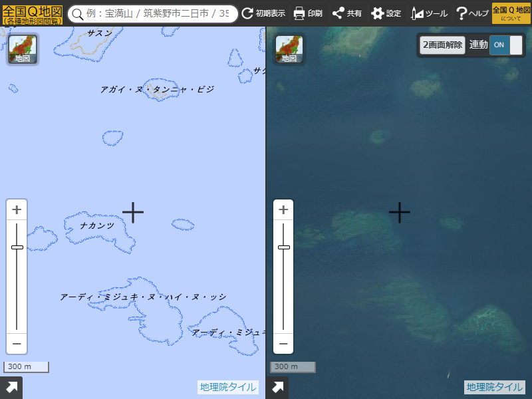Zoom in on the right aerial map
Viewport: 532px width, 399px height.
(284, 209)
